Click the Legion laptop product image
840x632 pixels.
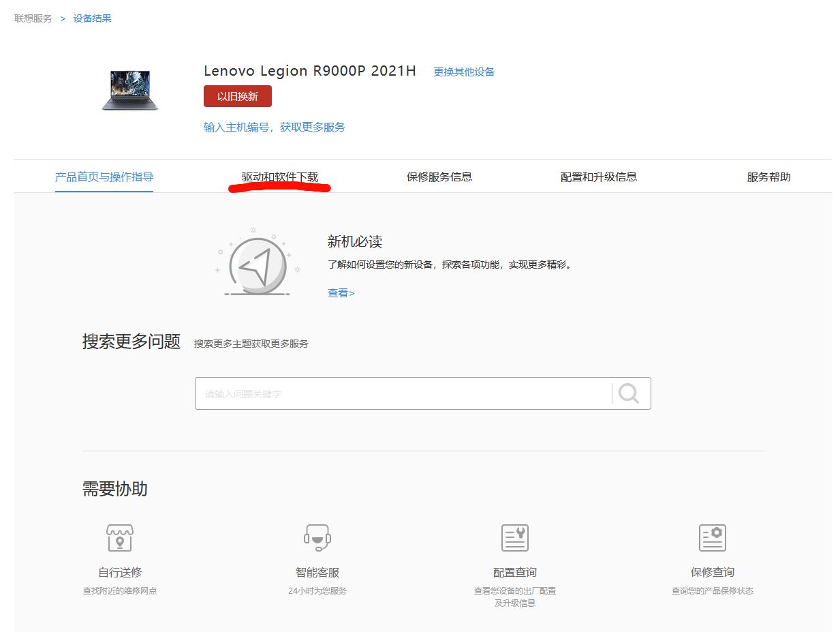(130, 90)
